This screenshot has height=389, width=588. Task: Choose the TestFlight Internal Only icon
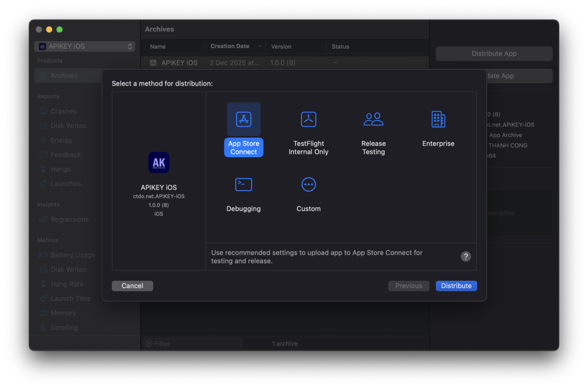pos(308,119)
